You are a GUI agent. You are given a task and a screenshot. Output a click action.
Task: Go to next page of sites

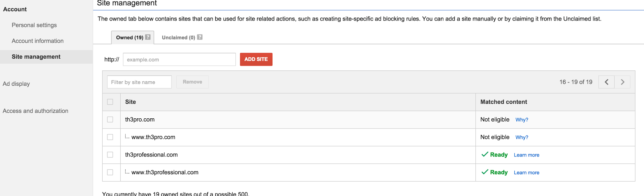click(622, 82)
